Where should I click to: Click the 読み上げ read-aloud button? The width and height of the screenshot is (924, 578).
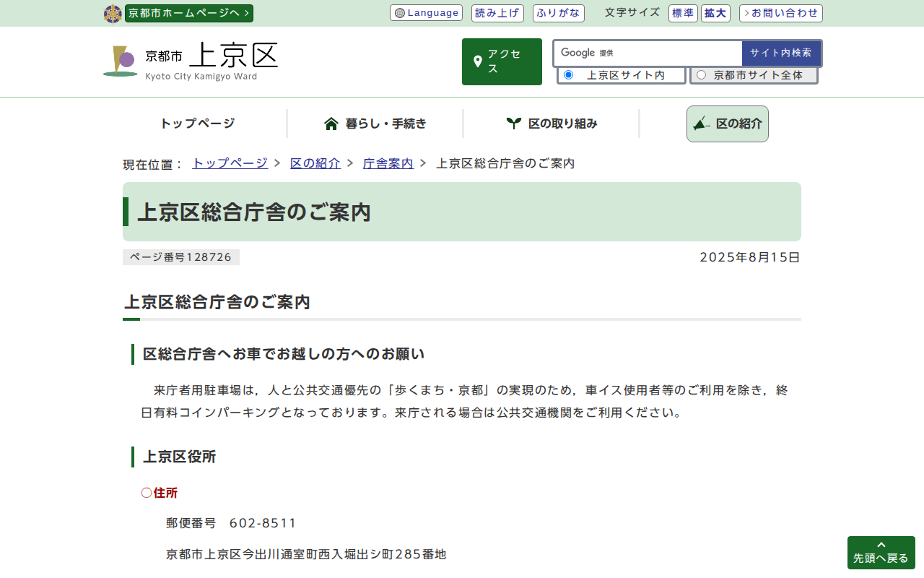[x=497, y=13]
